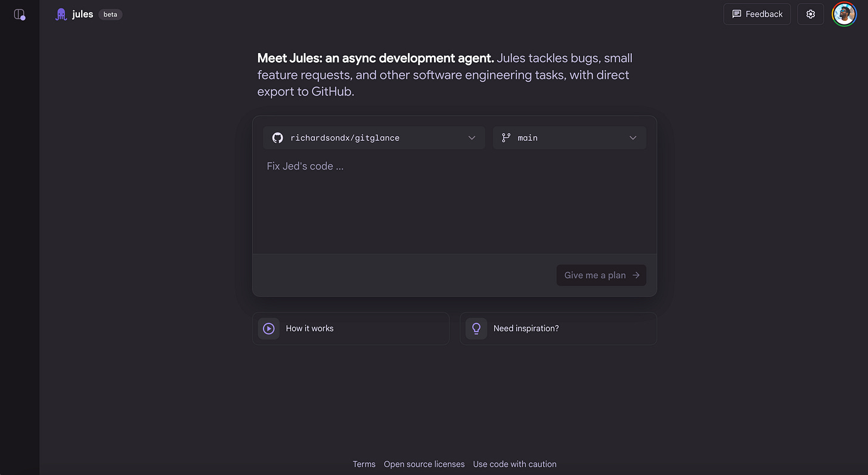The width and height of the screenshot is (868, 475).
Task: Open the Feedback dialog
Action: point(757,14)
